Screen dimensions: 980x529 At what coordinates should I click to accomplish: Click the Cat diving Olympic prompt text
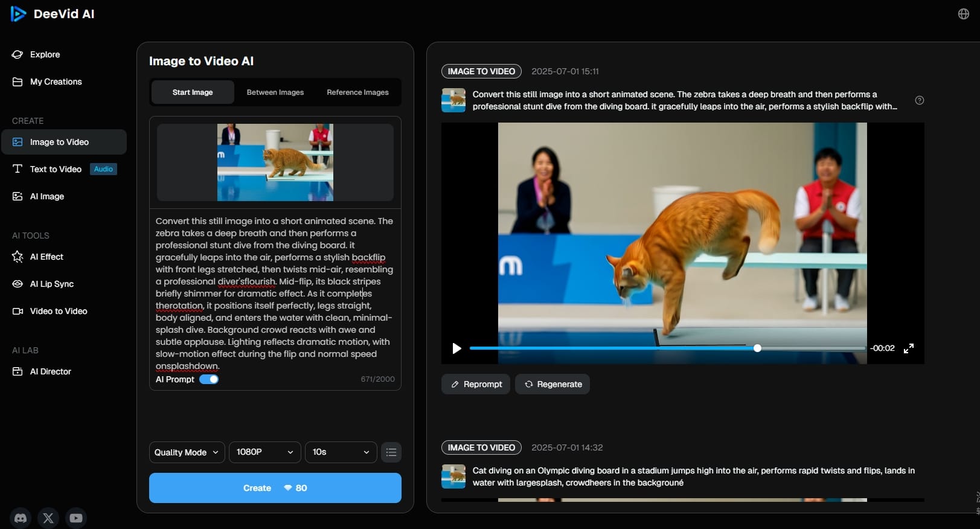(x=693, y=476)
